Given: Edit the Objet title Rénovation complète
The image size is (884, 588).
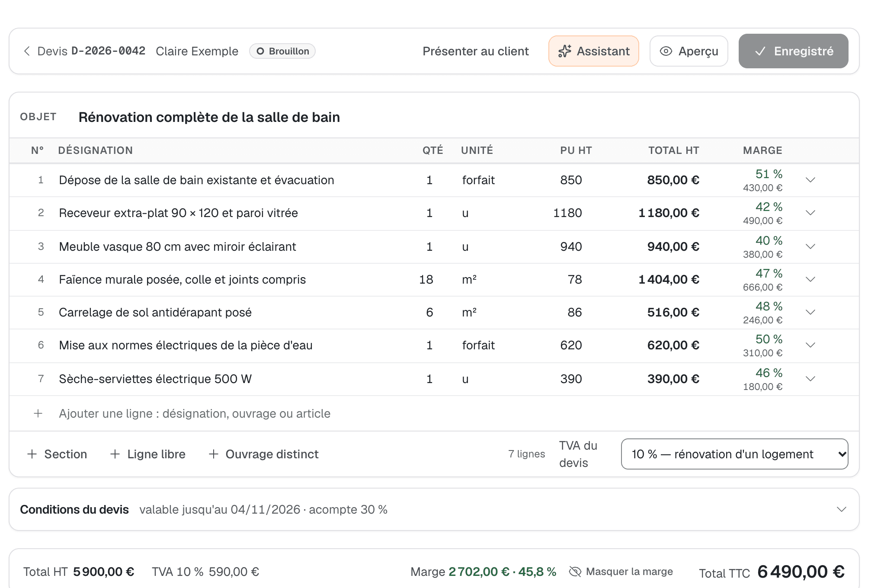Looking at the screenshot, I should point(209,117).
